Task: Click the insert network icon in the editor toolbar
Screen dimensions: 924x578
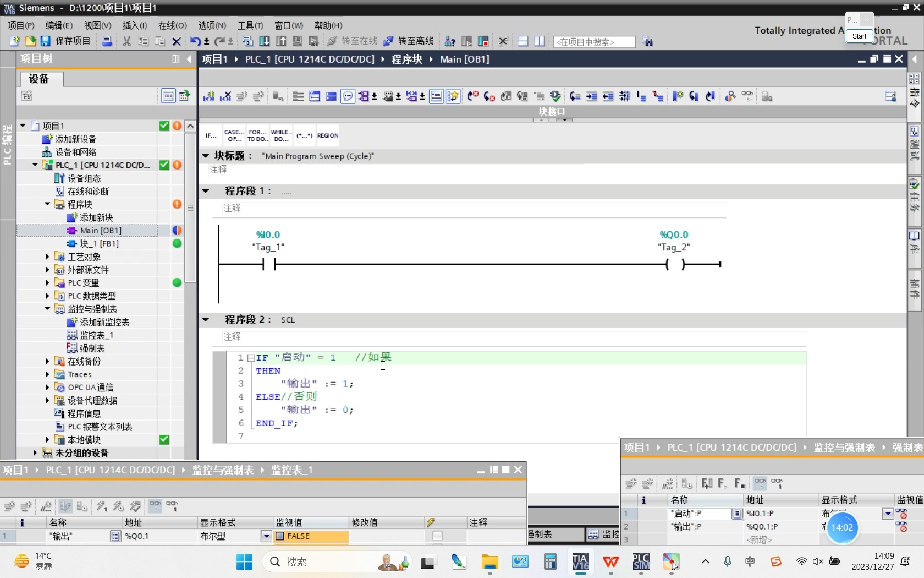Action: tap(209, 96)
